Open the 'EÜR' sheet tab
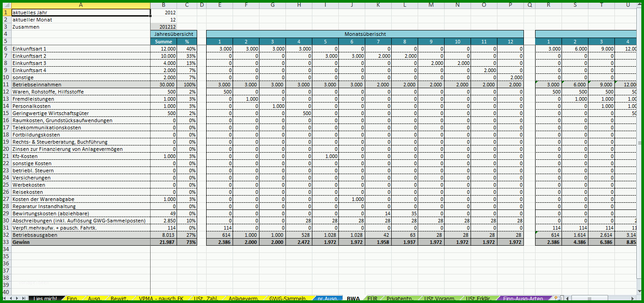644x303 pixels. click(x=372, y=299)
